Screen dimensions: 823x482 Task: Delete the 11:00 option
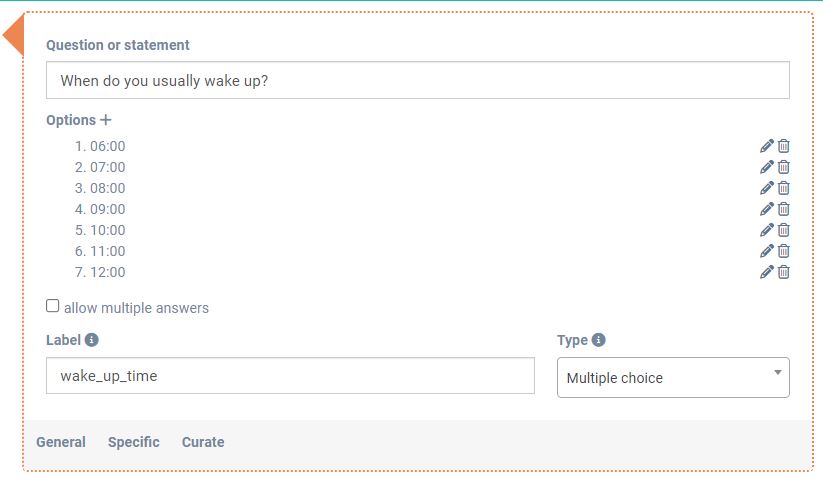point(784,251)
